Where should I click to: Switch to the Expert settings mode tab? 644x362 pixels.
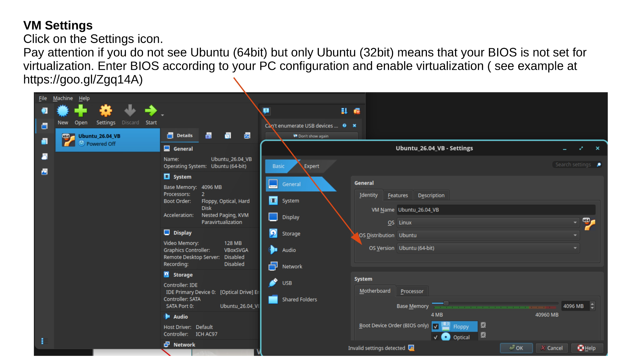click(312, 166)
